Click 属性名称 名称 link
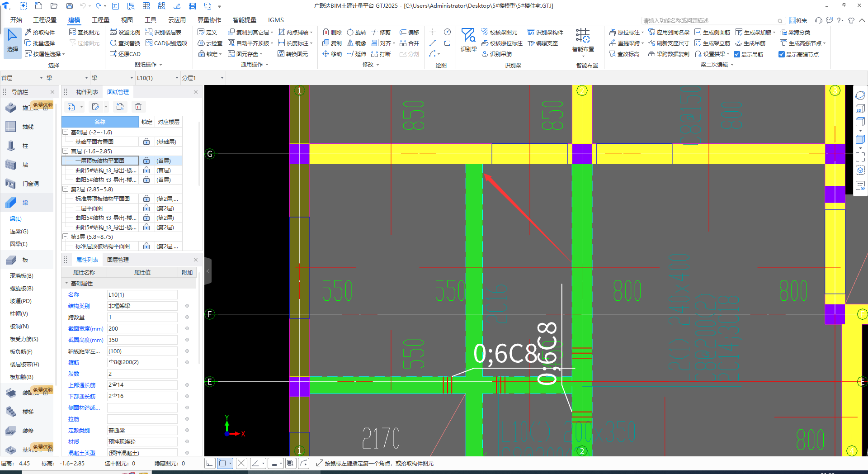Viewport: 868px width, 474px height. coord(74,294)
